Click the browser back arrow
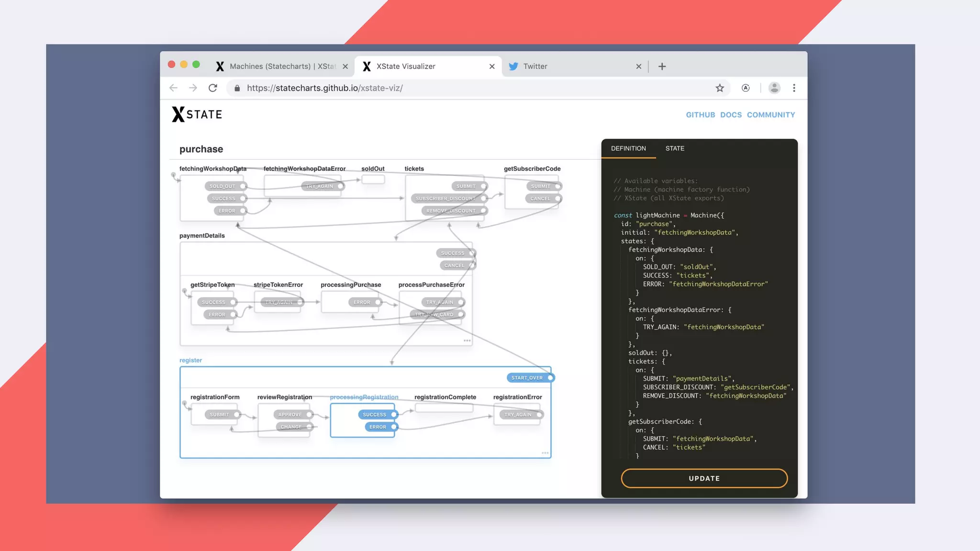980x551 pixels. click(173, 88)
